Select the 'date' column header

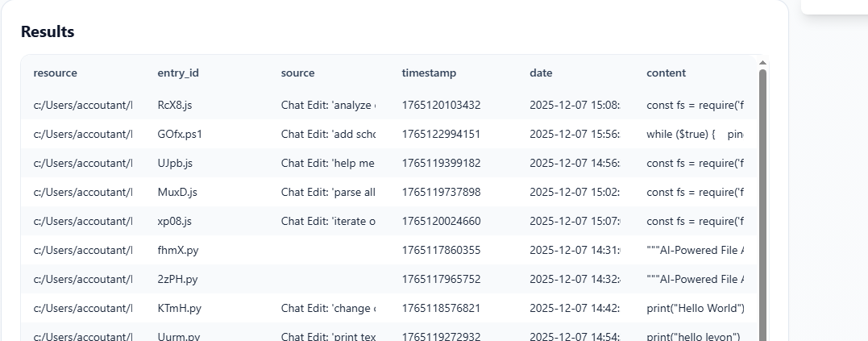(541, 73)
